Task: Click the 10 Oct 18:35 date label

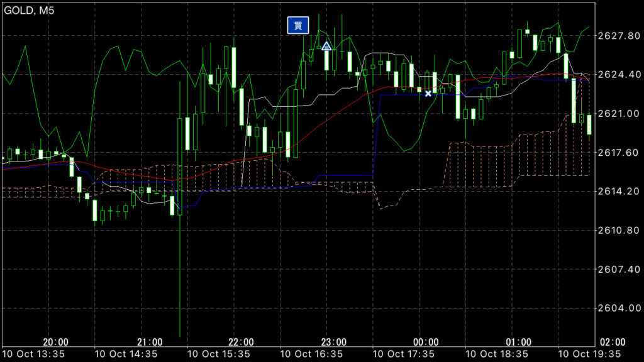Action: [497, 354]
